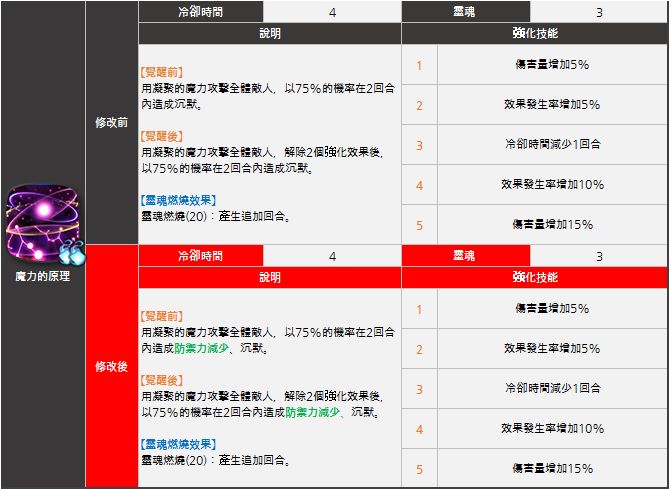Click the blue 靈魂燃燒效果 label in 修改前
Screen dimensions: 671x489
point(178,200)
